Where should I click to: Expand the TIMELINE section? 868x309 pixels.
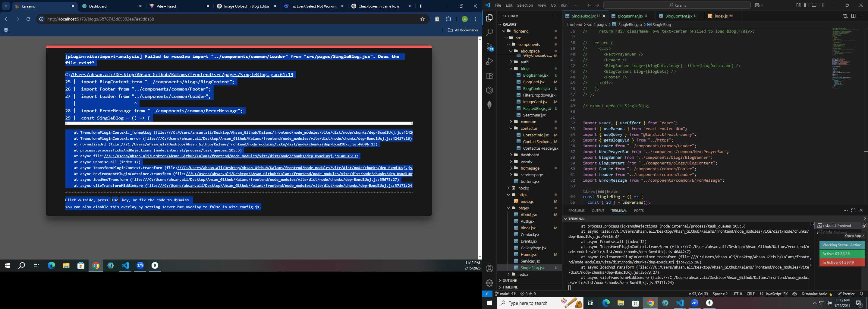click(510, 287)
